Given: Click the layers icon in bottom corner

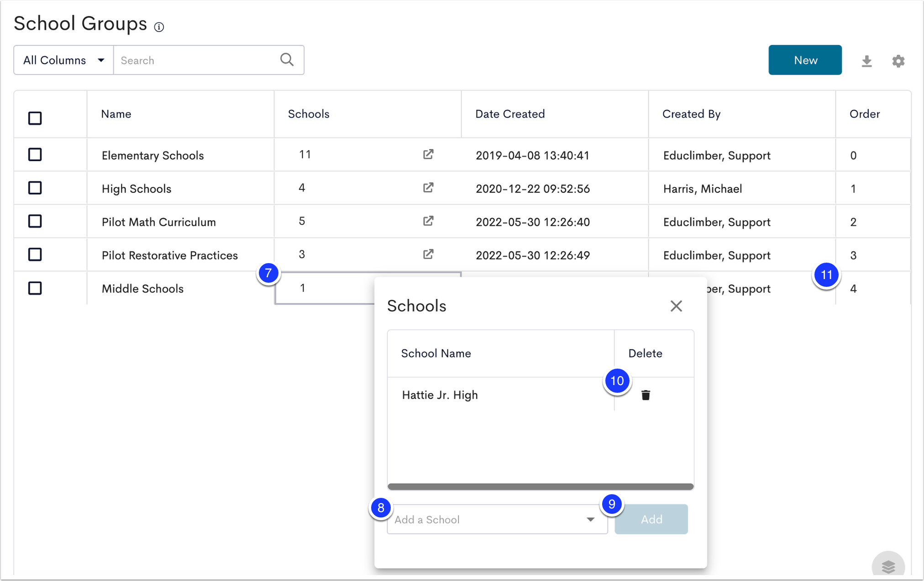Looking at the screenshot, I should tap(888, 567).
